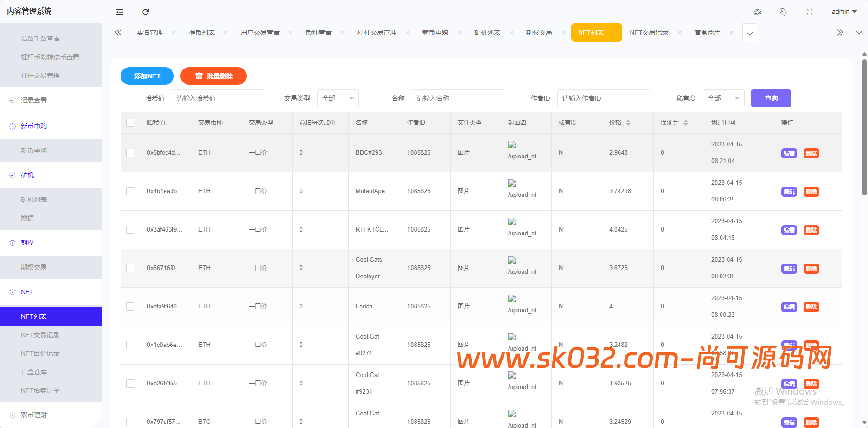The image size is (868, 428).
Task: Click the 添加NFT button
Action: (x=147, y=76)
